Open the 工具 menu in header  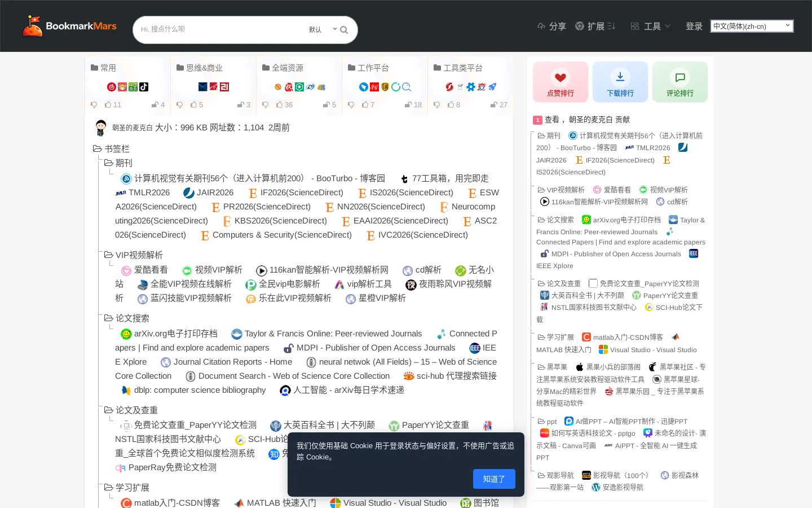(651, 27)
